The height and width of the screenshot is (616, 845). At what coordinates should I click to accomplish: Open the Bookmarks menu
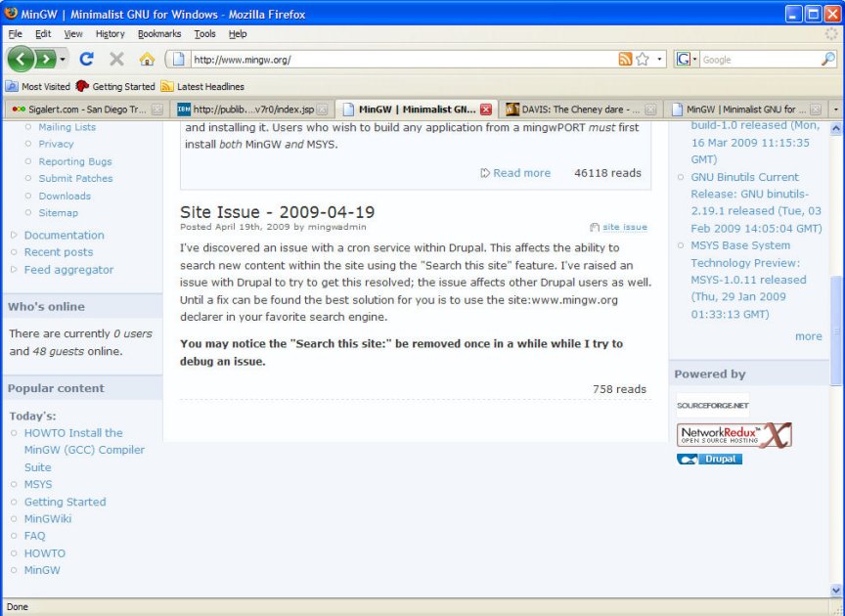point(158,33)
